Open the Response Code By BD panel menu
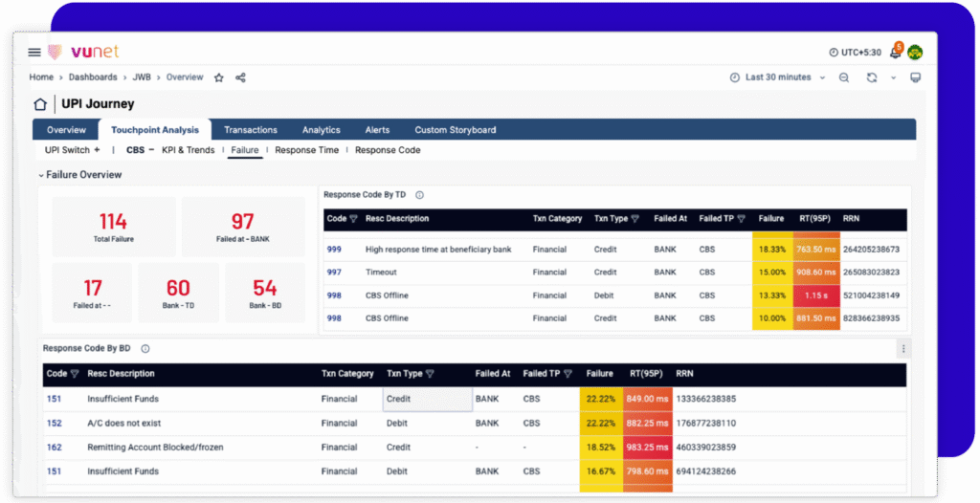Screen dimensions: 980x503 903,349
